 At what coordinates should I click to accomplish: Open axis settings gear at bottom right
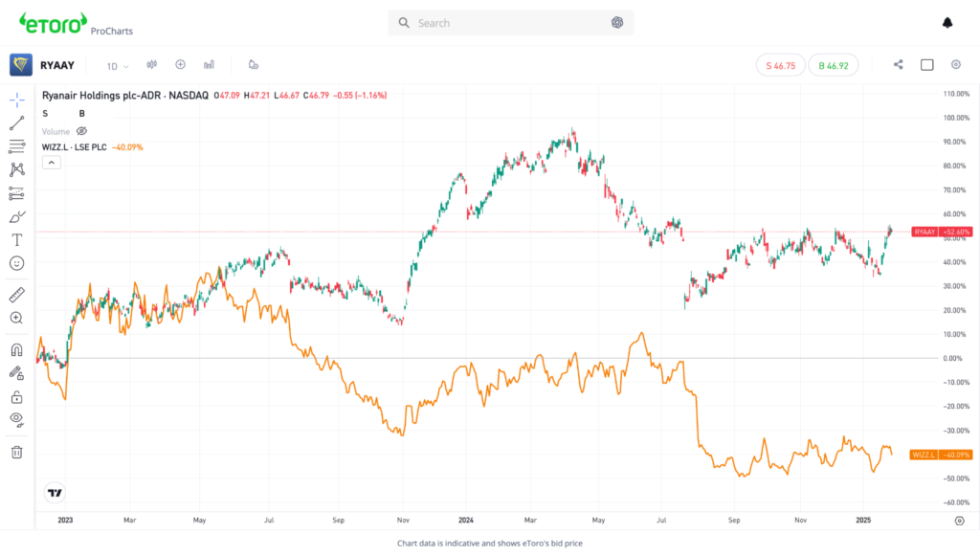click(959, 521)
